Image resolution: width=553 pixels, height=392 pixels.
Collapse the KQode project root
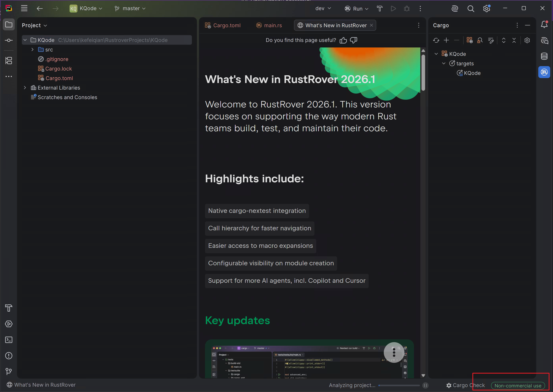coord(25,40)
